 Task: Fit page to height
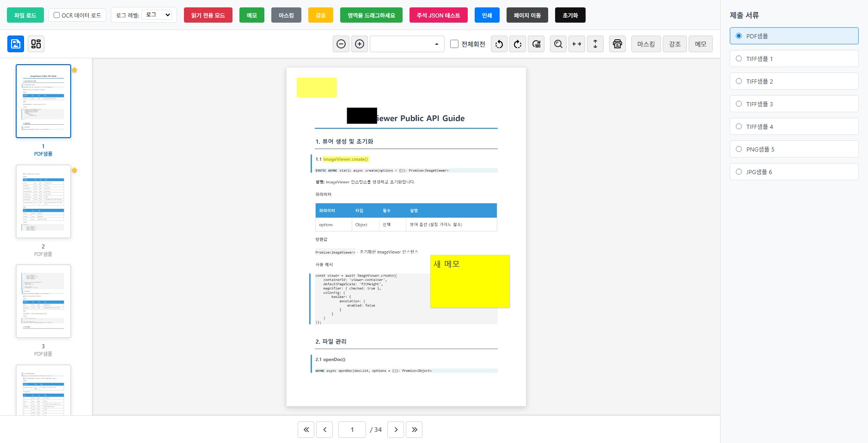(595, 44)
